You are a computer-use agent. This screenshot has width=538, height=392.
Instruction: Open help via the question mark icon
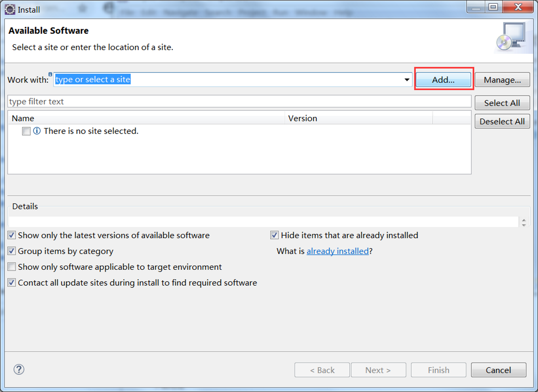(x=19, y=369)
